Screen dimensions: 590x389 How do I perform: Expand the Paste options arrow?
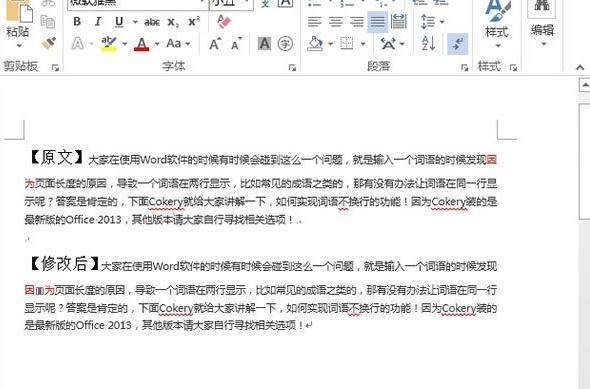pos(19,46)
